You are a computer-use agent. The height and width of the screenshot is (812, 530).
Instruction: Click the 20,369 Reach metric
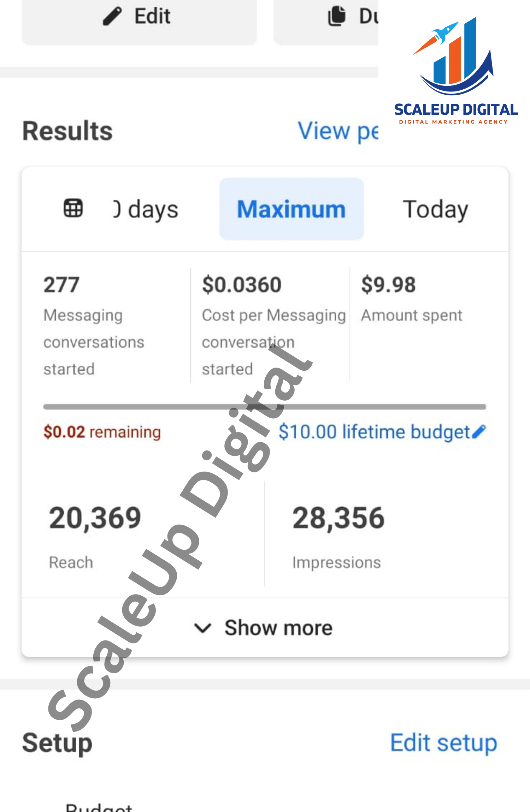click(95, 518)
